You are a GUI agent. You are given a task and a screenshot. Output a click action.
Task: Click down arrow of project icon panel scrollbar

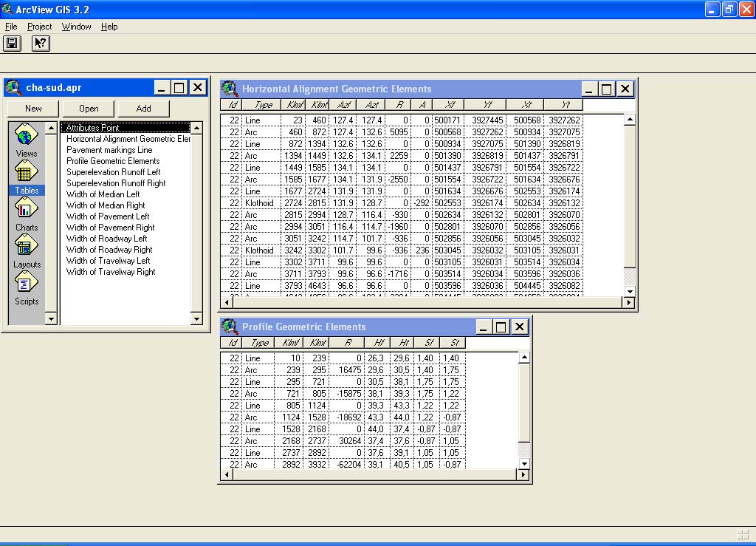[51, 319]
